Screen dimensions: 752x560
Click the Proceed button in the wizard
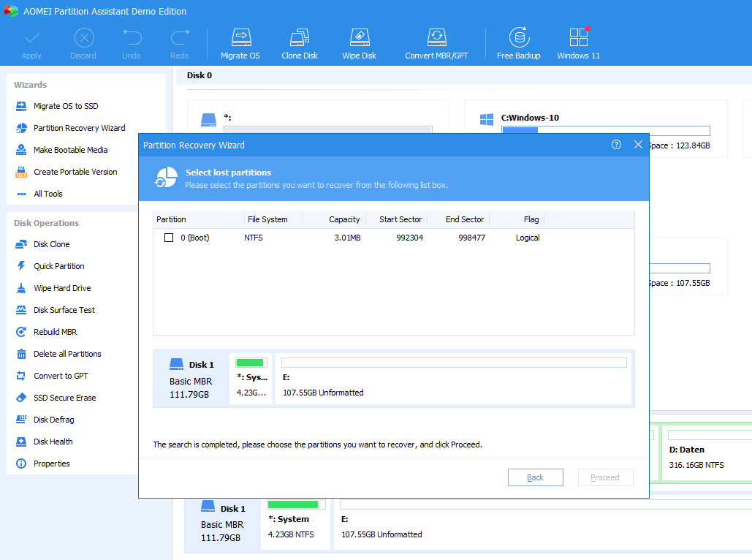point(605,477)
